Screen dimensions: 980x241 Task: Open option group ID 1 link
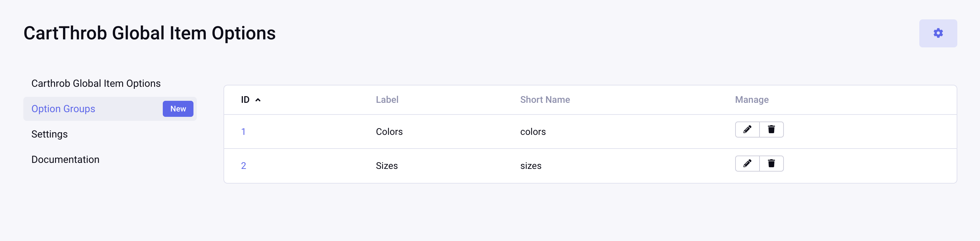[x=243, y=132]
